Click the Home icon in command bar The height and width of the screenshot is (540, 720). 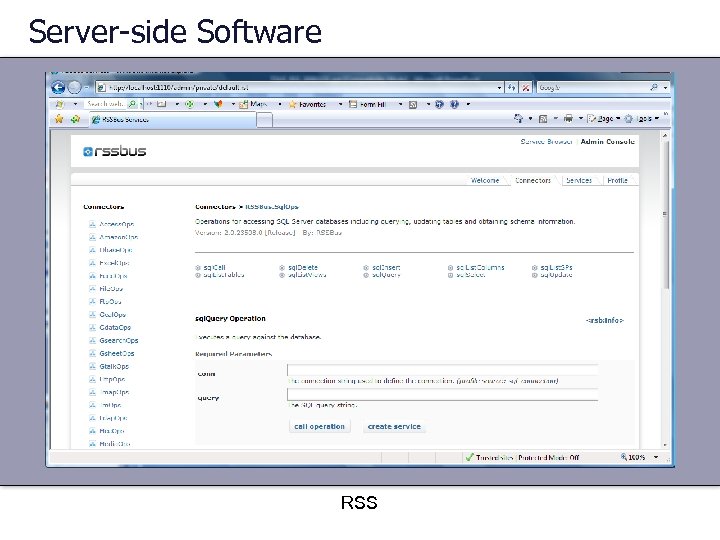(518, 118)
